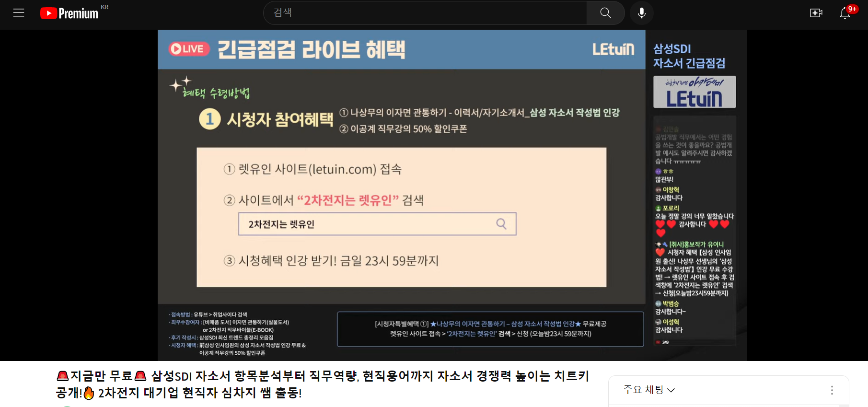The width and height of the screenshot is (868, 407).
Task: Expand the 주요 채팅 chat dropdown
Action: click(x=649, y=390)
